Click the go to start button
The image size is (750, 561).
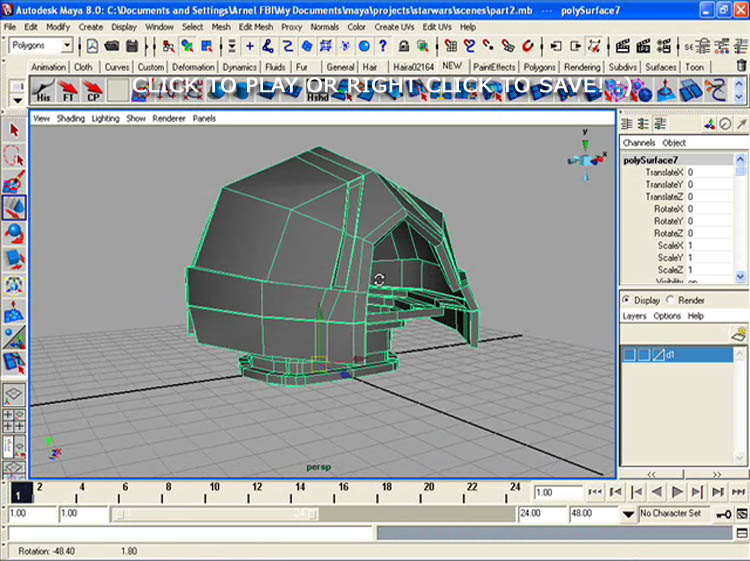click(595, 492)
